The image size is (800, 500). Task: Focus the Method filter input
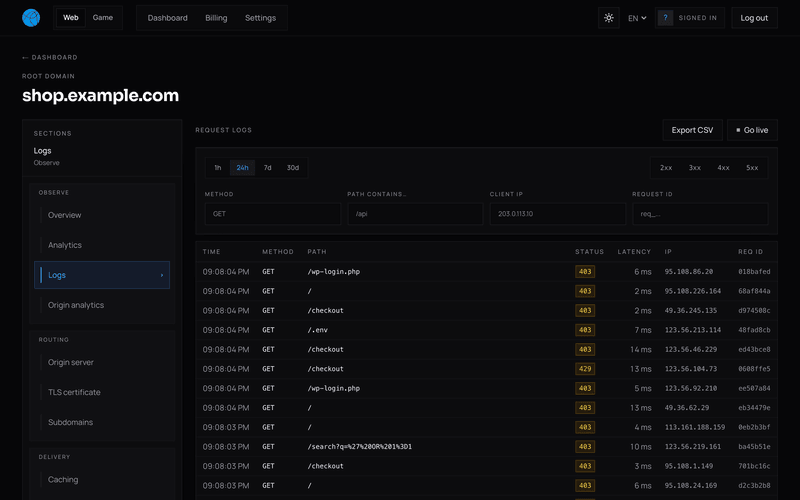(x=272, y=214)
